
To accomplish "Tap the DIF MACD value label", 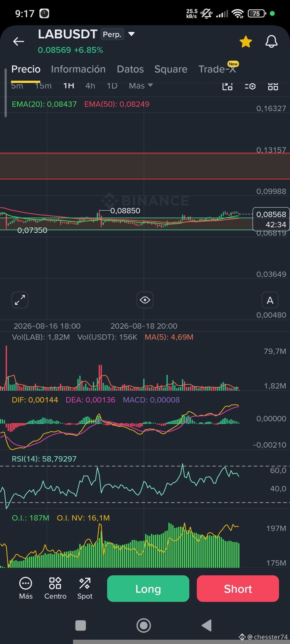I will coord(35,400).
